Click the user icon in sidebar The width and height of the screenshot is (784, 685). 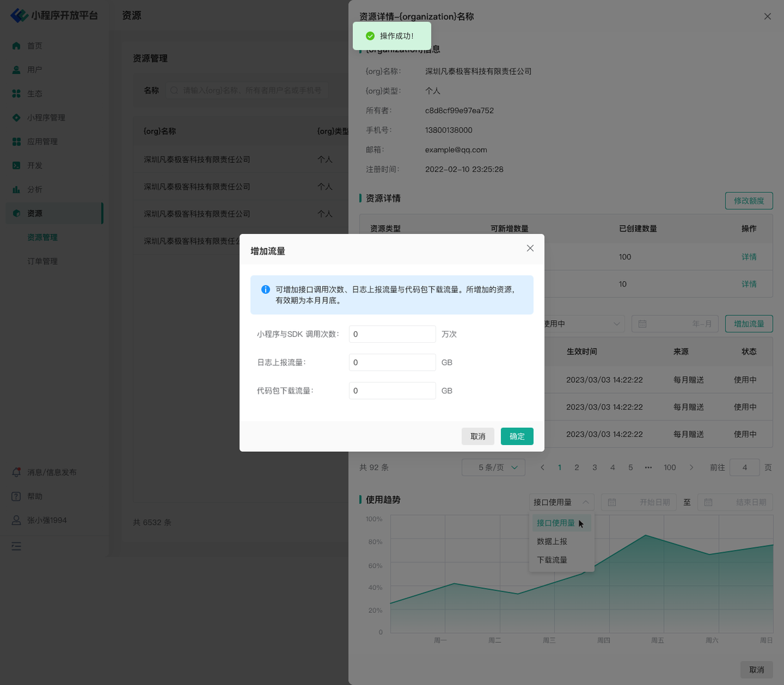tap(17, 70)
